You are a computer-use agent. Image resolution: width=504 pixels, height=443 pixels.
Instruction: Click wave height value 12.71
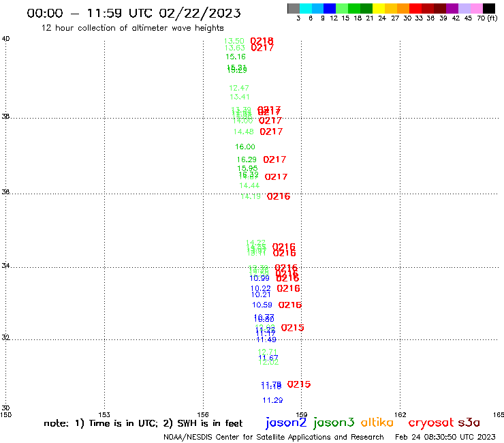click(x=268, y=352)
